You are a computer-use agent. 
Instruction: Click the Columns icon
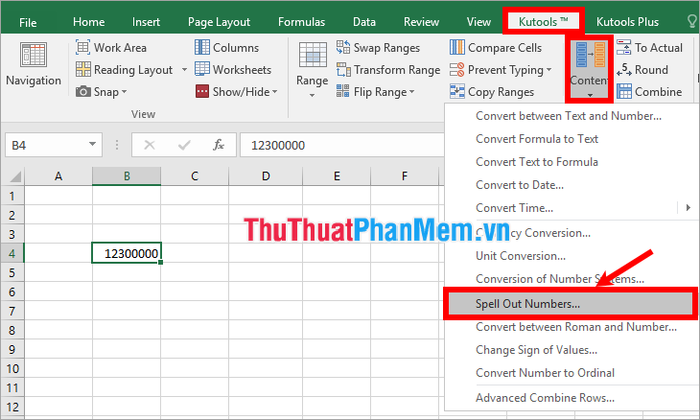click(x=202, y=47)
